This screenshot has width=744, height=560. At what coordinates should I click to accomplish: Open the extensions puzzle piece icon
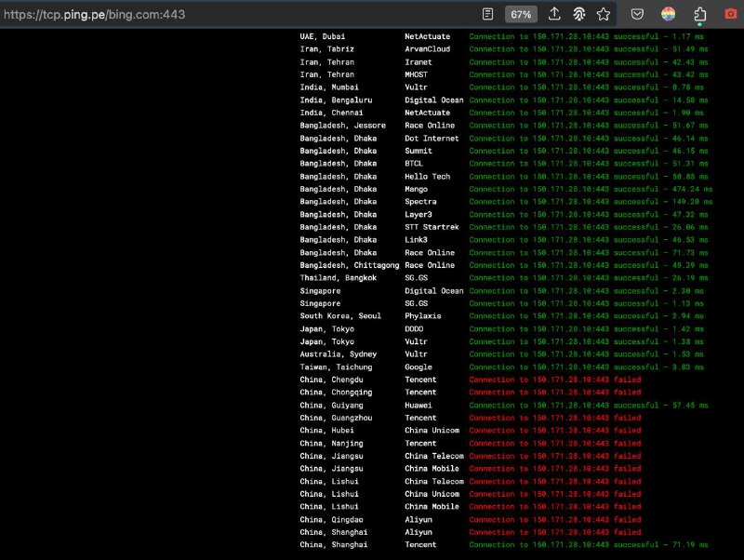(x=699, y=14)
